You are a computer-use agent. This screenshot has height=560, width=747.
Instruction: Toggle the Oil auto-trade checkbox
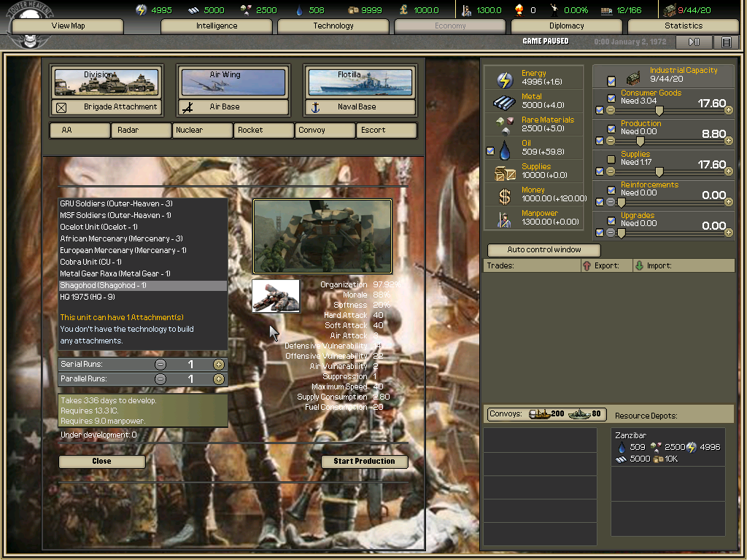pos(490,151)
